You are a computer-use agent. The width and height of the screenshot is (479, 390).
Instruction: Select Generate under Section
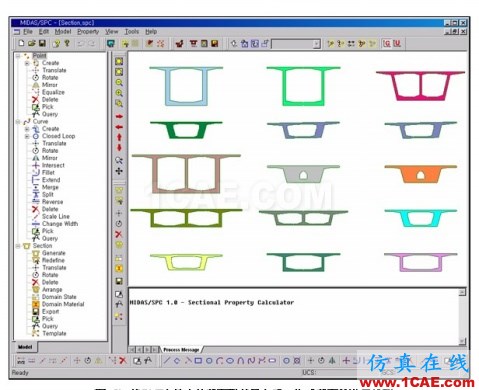[54, 253]
